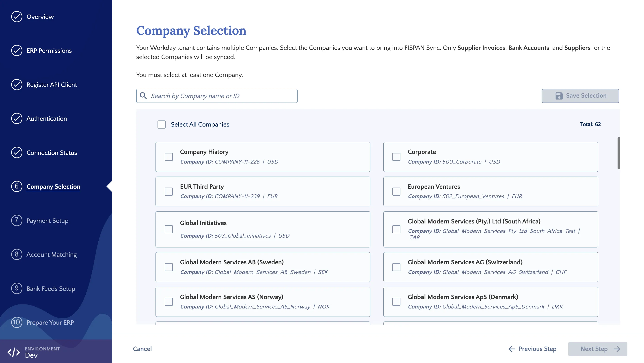Click the Overview step checkmark icon
Viewport: 644px width, 363px height.
(x=17, y=17)
